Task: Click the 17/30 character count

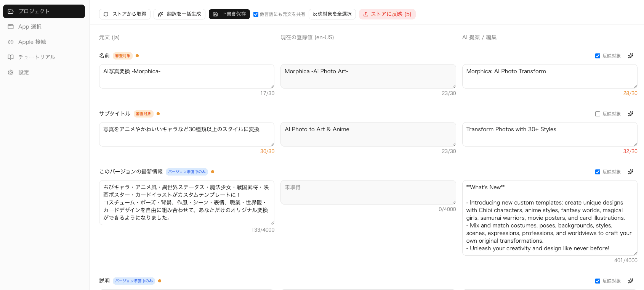Action: (268, 93)
